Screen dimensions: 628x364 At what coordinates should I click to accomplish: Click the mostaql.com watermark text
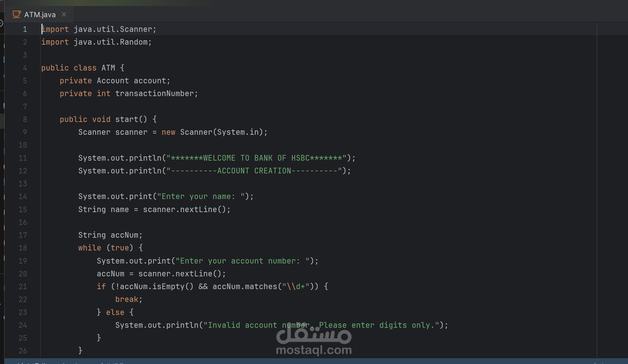click(x=314, y=350)
